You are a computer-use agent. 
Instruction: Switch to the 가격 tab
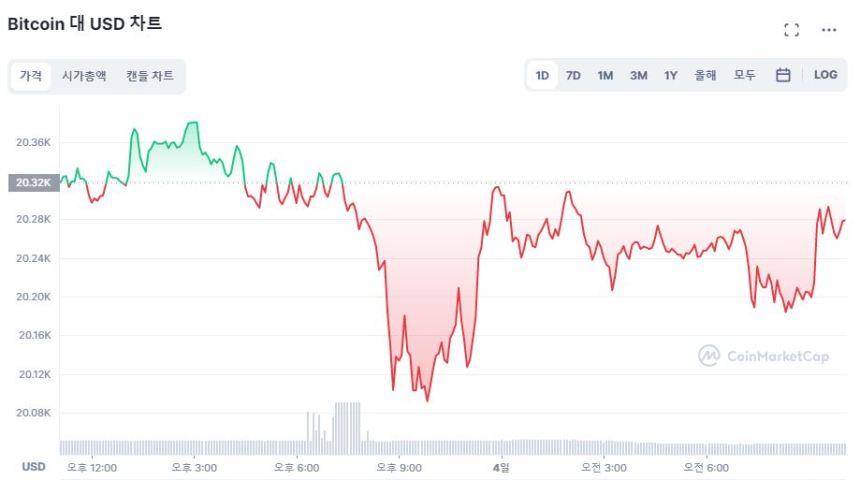pyautogui.click(x=31, y=76)
